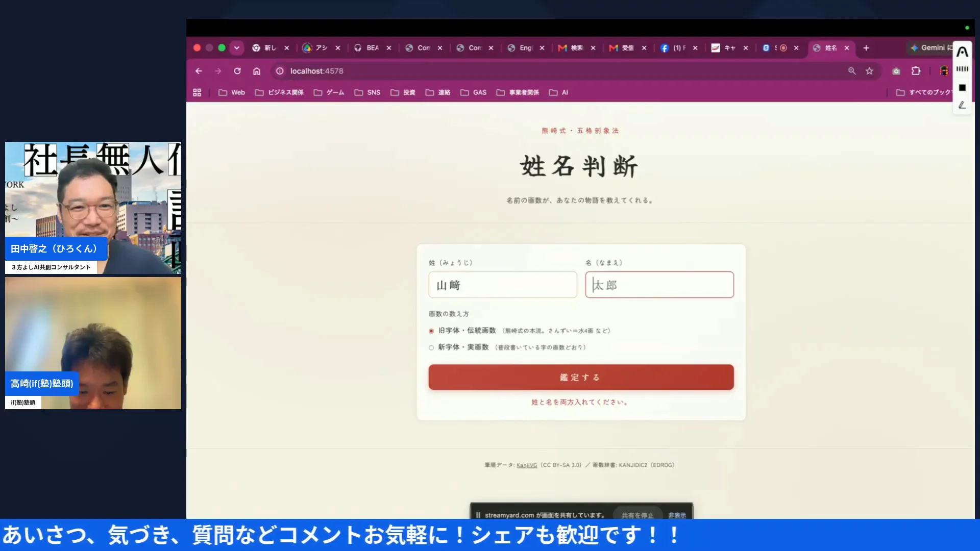Click the 田中啓之 webcam thumbnail

pyautogui.click(x=93, y=208)
